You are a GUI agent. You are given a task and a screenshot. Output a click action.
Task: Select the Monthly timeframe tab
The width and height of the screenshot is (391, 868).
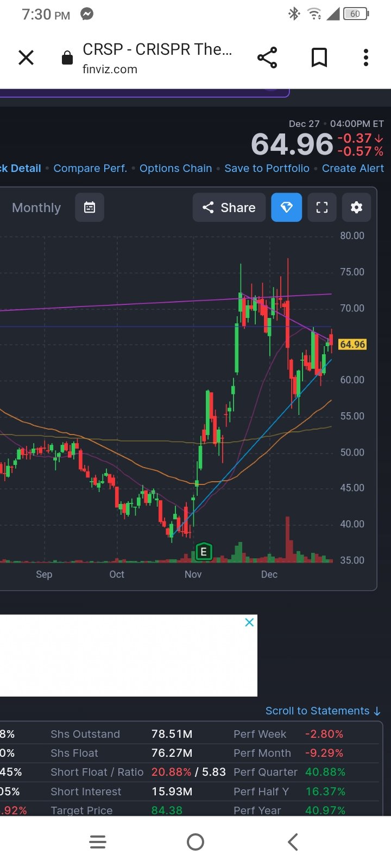click(x=36, y=208)
